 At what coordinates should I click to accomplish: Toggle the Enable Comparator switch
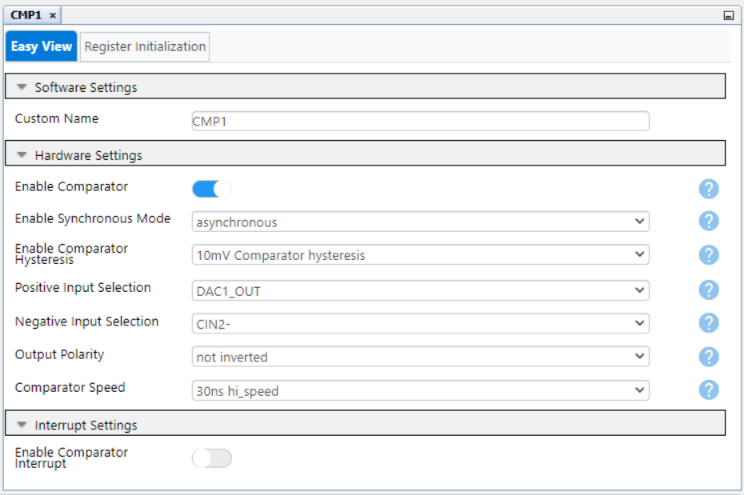[x=212, y=189]
